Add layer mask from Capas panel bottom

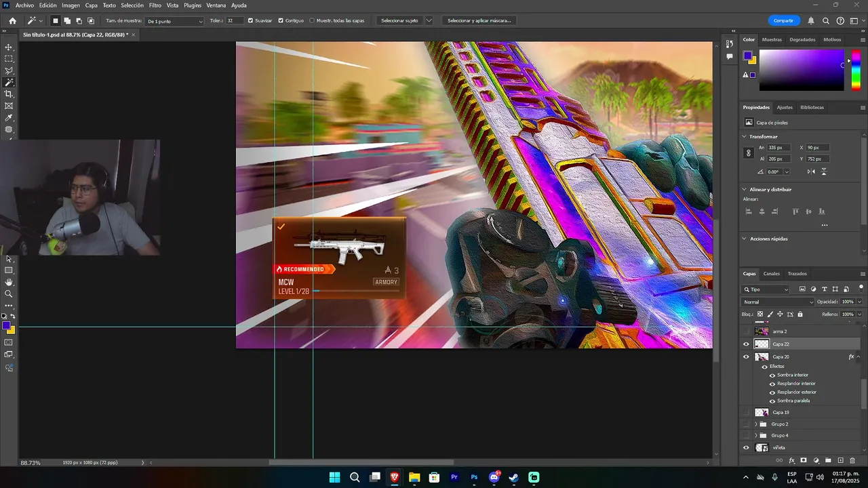[804, 461]
